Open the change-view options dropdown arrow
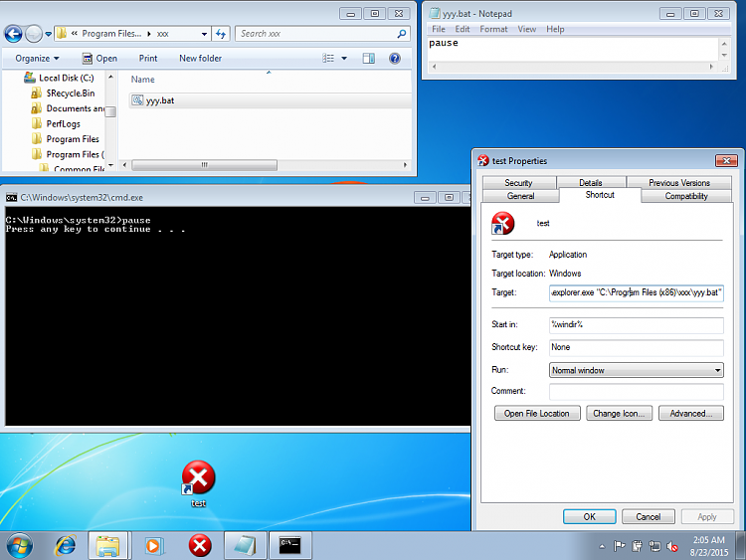 point(345,59)
